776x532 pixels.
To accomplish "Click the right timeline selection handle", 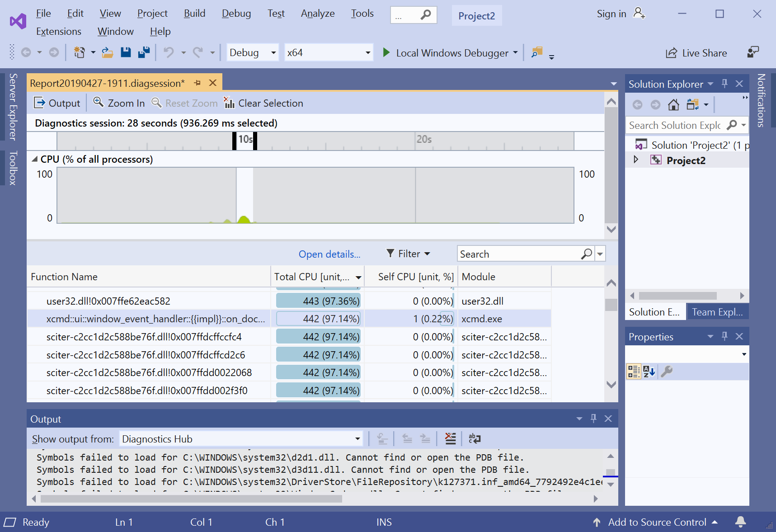I will [255, 141].
